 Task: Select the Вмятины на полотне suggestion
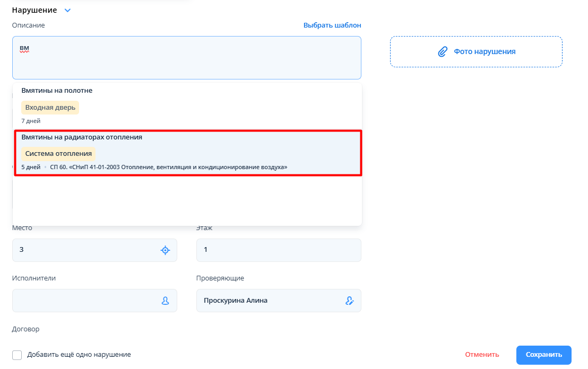57,91
